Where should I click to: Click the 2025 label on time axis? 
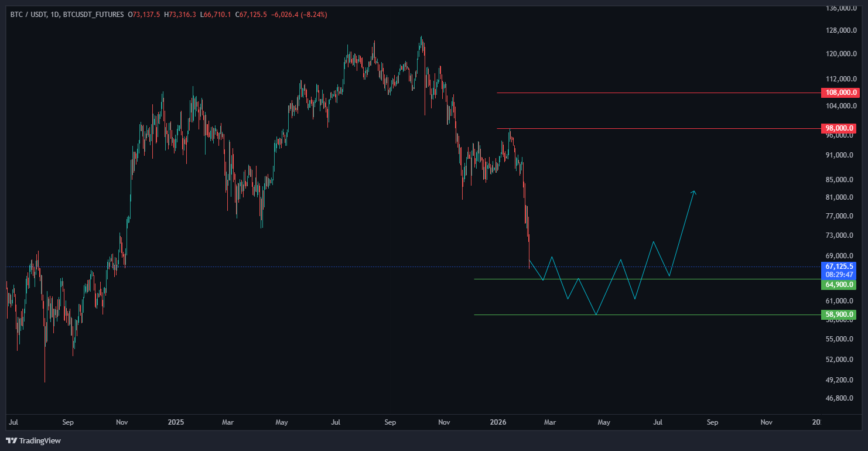tap(176, 422)
